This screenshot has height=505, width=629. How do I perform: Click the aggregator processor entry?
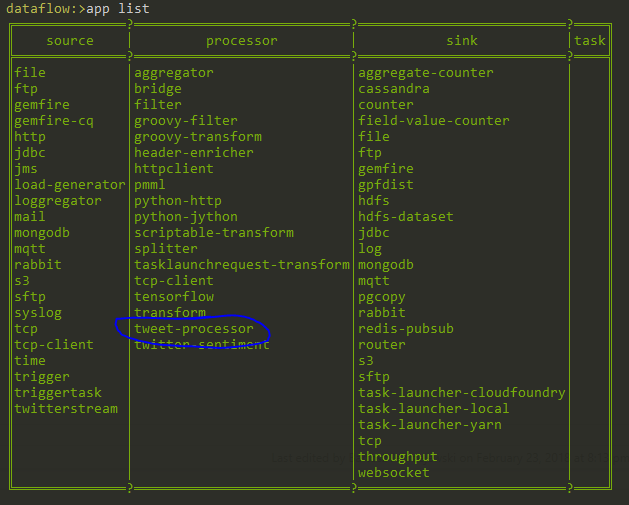(174, 73)
